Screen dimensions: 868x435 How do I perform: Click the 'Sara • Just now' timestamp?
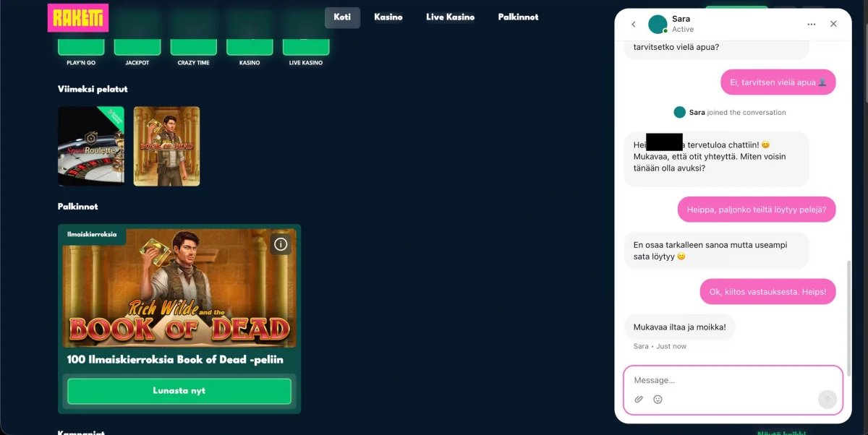(x=660, y=347)
